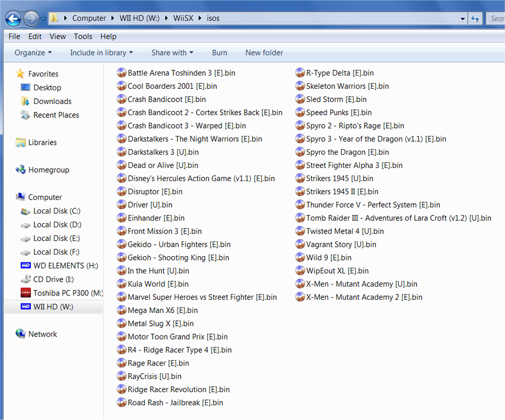This screenshot has height=420, width=505.
Task: Select Metal Slug X [E].bin disc icon
Action: (x=121, y=324)
